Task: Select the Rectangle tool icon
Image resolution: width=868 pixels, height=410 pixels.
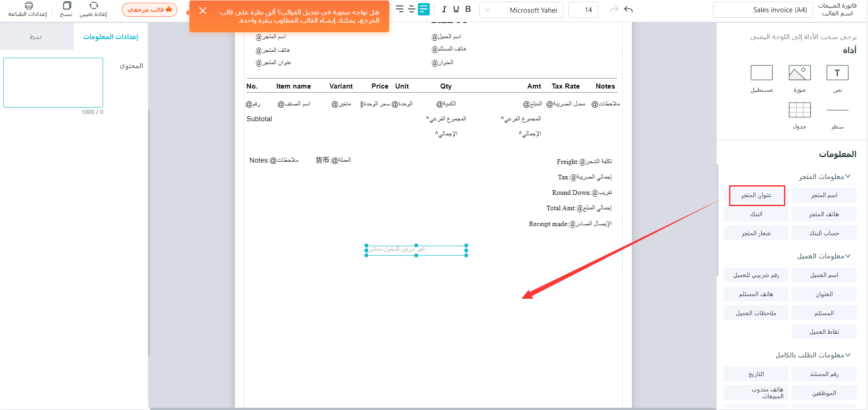Action: [x=761, y=73]
